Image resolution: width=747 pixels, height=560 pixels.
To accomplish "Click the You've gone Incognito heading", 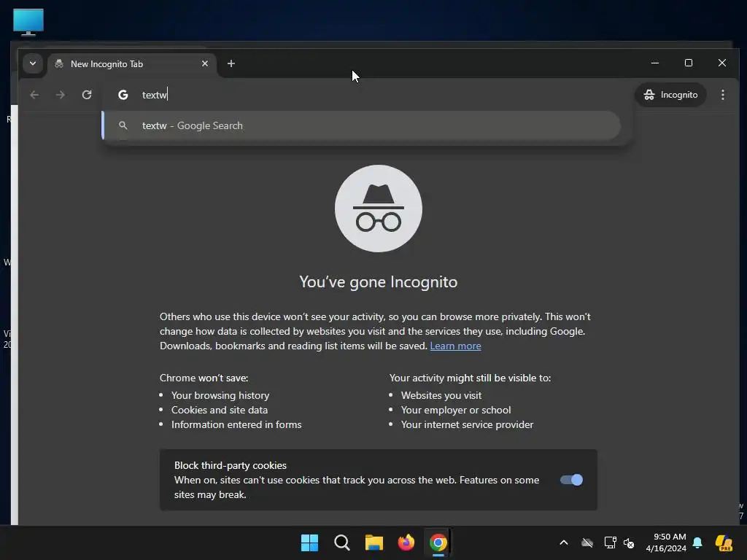I will (379, 282).
